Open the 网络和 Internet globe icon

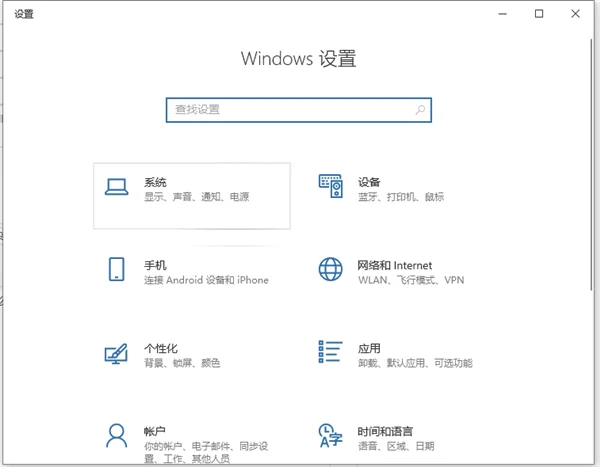[331, 269]
